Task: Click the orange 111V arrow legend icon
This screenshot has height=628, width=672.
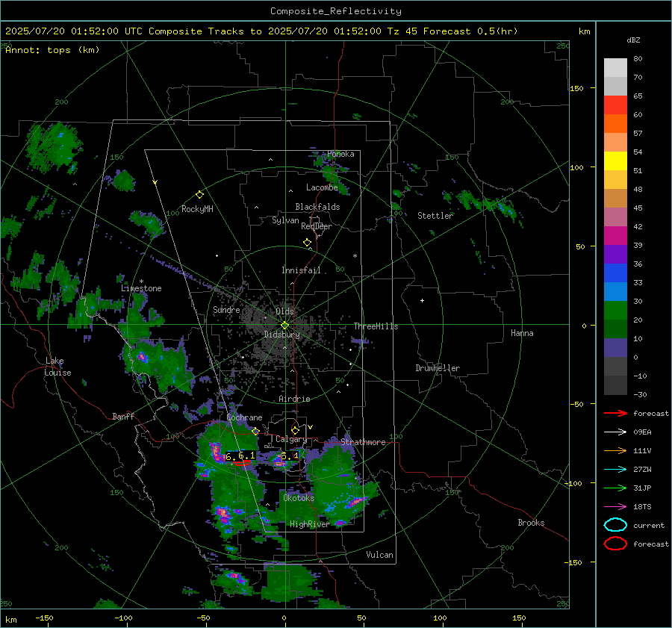Action: pos(615,450)
